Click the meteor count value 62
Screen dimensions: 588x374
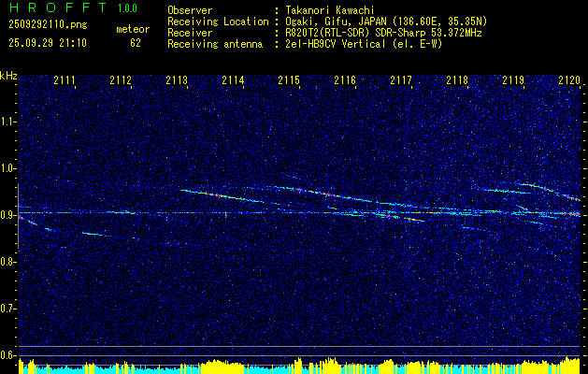(136, 43)
